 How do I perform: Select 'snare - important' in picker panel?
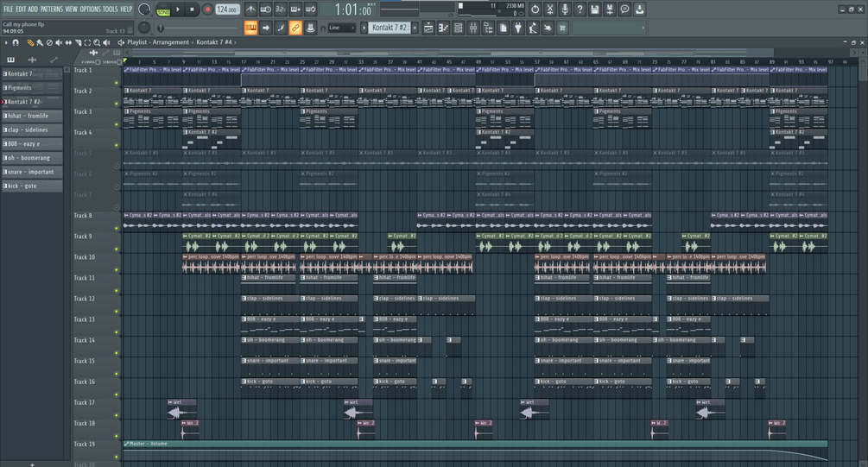click(x=32, y=172)
